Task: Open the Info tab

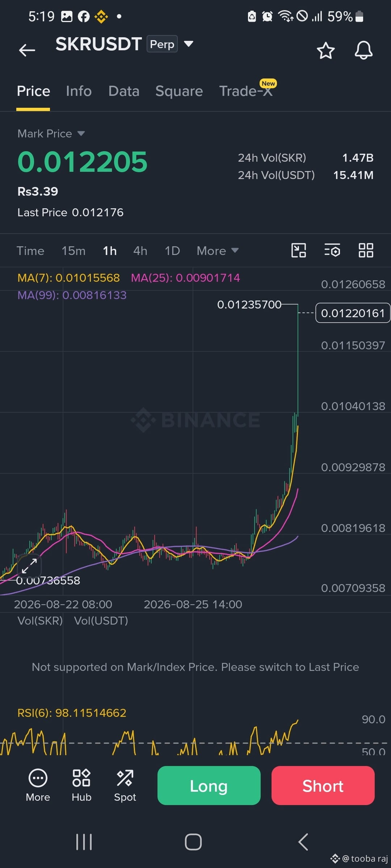Action: coord(79,91)
